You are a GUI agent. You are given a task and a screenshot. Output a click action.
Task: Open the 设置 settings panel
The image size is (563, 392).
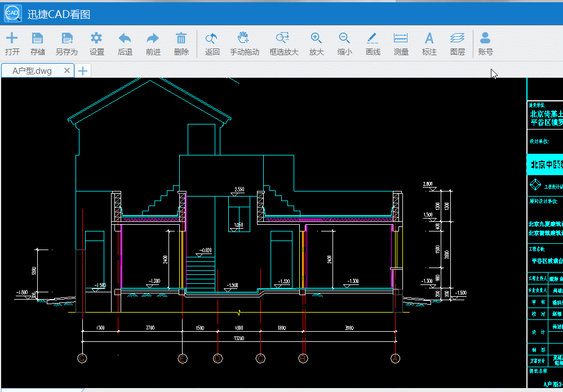coord(96,43)
